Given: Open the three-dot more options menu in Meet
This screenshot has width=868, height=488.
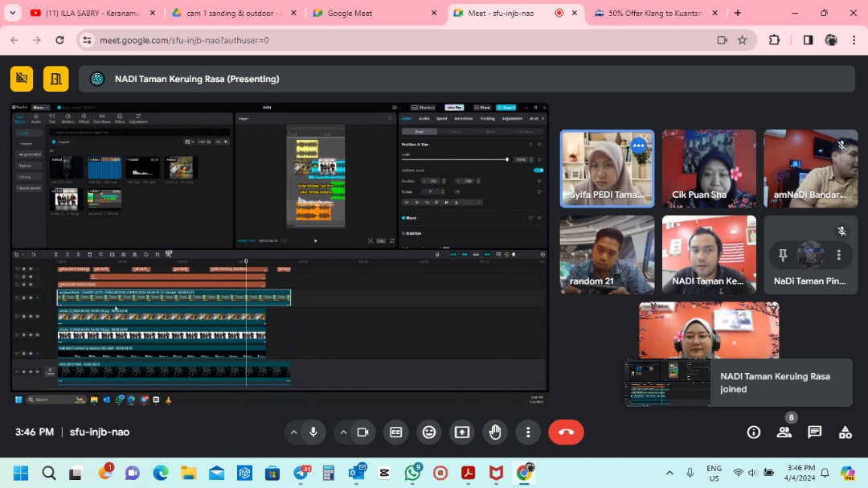Looking at the screenshot, I should (528, 432).
